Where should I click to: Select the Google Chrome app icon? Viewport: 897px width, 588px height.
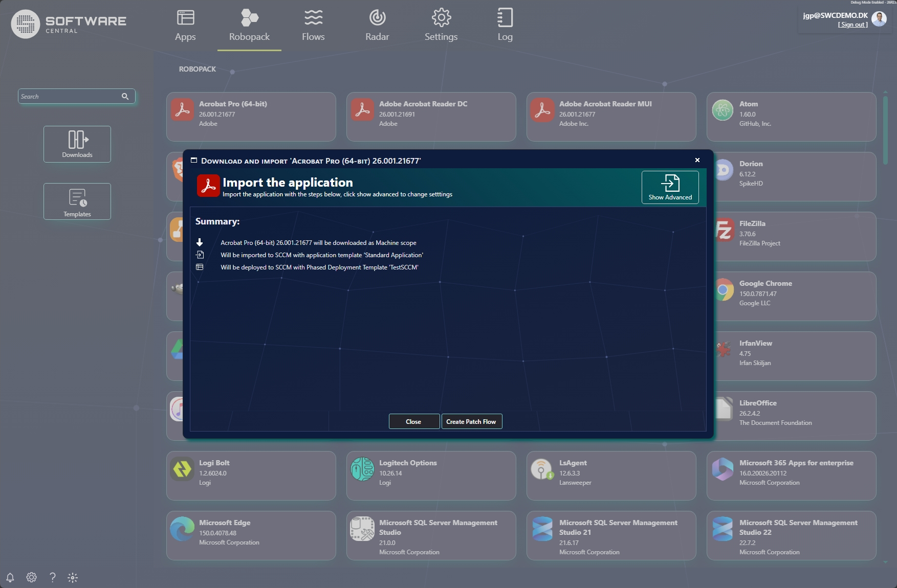tap(724, 289)
